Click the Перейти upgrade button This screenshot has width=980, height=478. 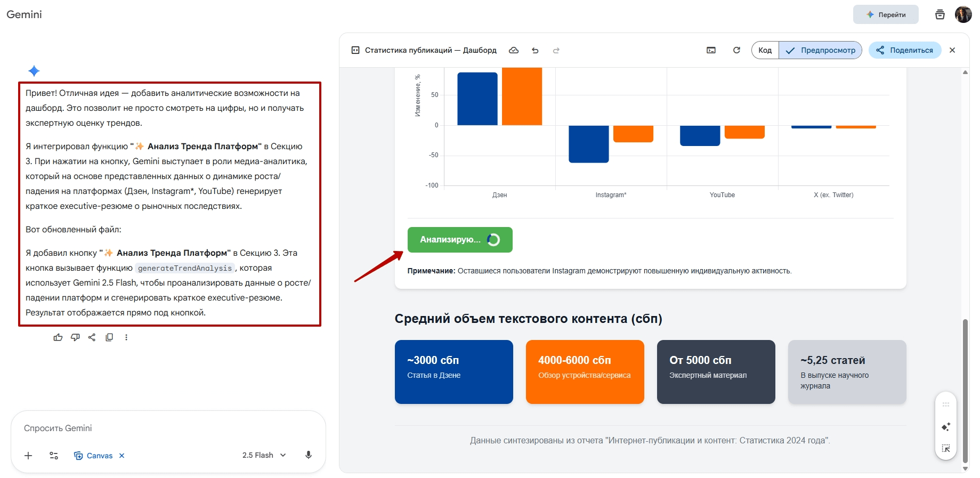coord(886,15)
